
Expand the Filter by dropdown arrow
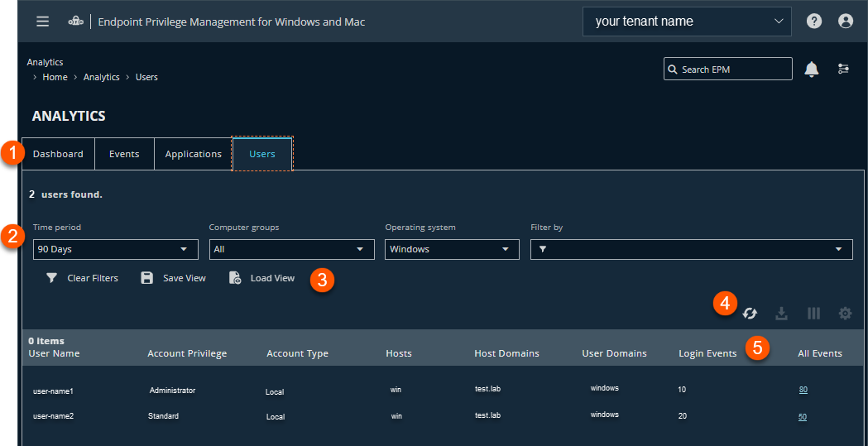pos(839,250)
